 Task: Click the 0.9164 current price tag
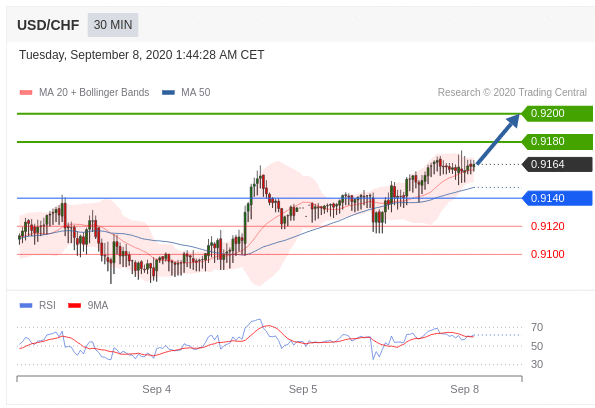pos(557,164)
